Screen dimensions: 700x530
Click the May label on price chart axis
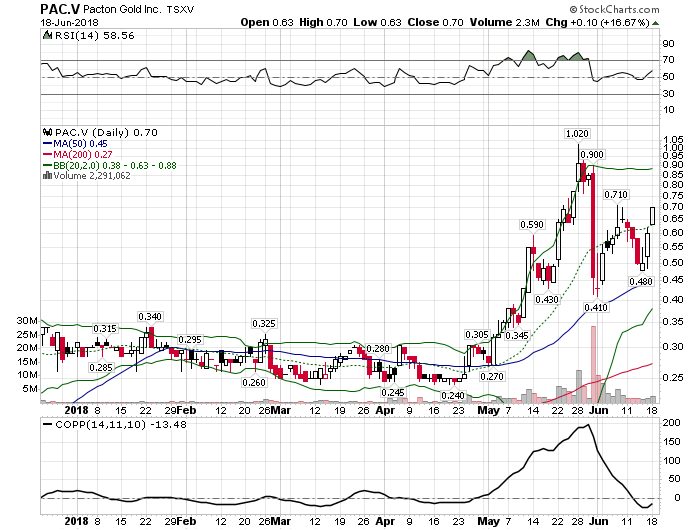click(488, 410)
